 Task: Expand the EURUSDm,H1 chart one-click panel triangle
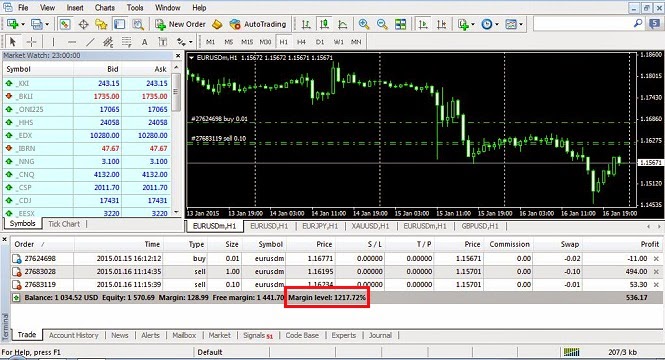point(192,58)
